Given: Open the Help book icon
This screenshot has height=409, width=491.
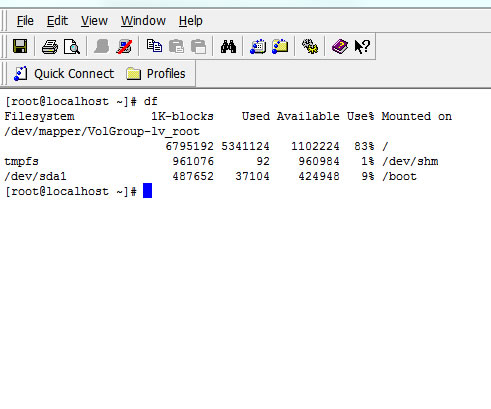Looking at the screenshot, I should click(x=340, y=46).
